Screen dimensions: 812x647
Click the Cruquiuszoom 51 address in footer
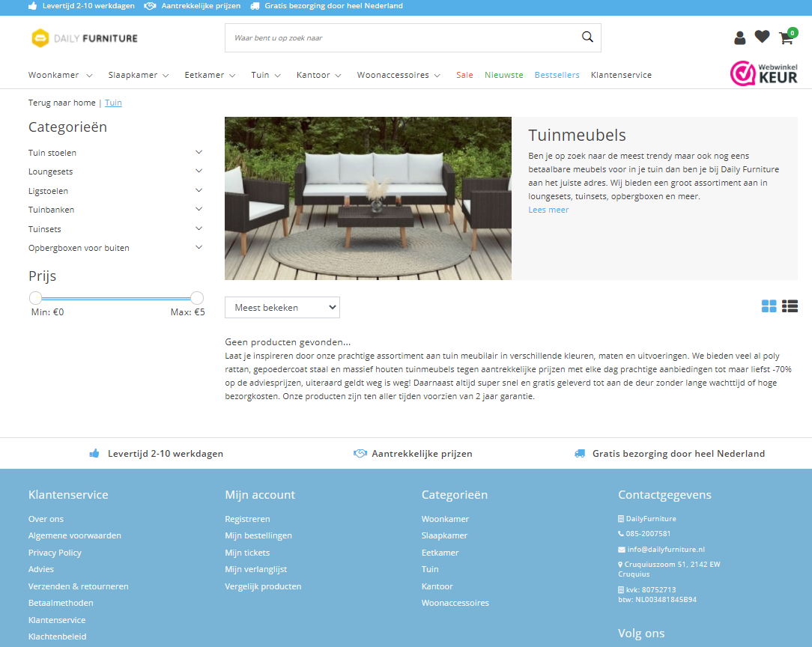pyautogui.click(x=669, y=569)
